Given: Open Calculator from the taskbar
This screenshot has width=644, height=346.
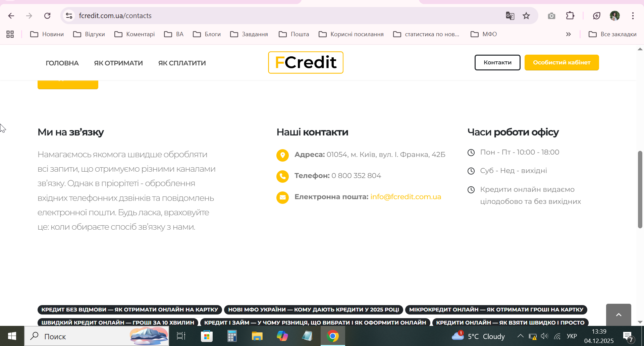Looking at the screenshot, I should (232, 336).
